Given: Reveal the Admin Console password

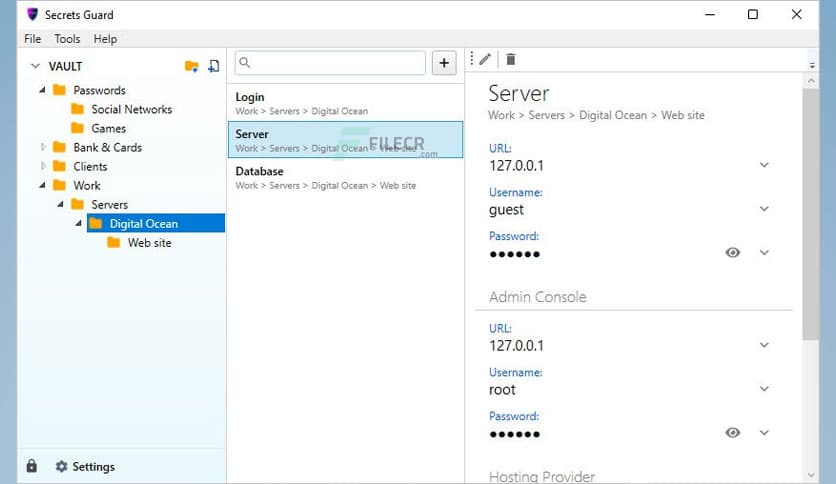Looking at the screenshot, I should pos(733,433).
